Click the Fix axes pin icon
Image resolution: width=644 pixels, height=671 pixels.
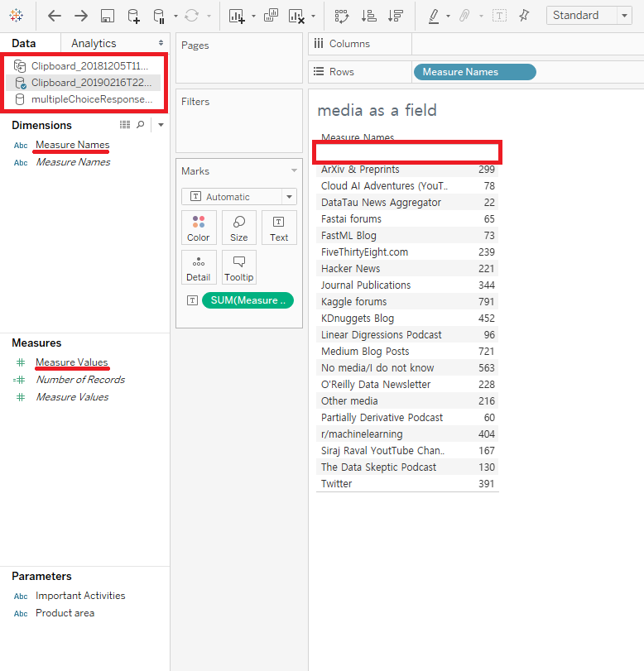coord(524,16)
